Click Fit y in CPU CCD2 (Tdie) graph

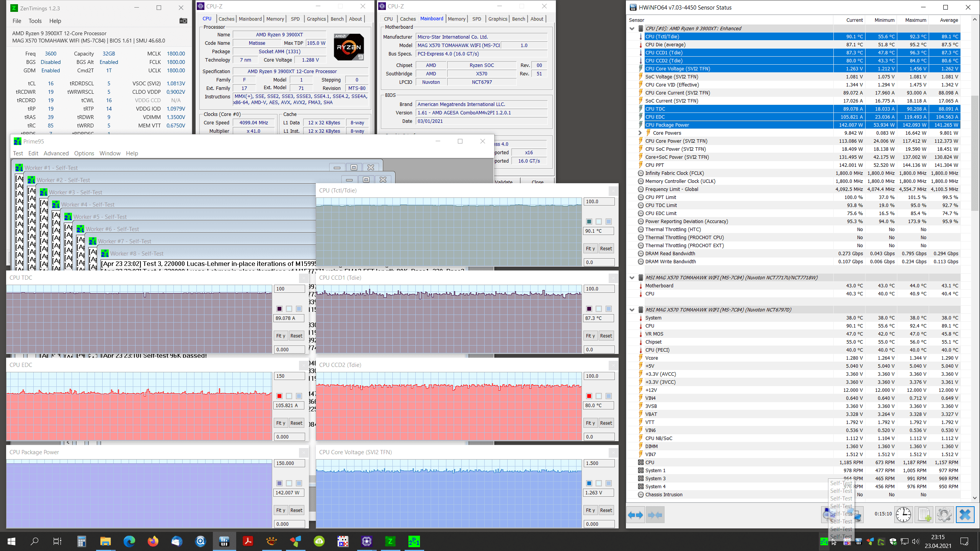click(x=590, y=423)
